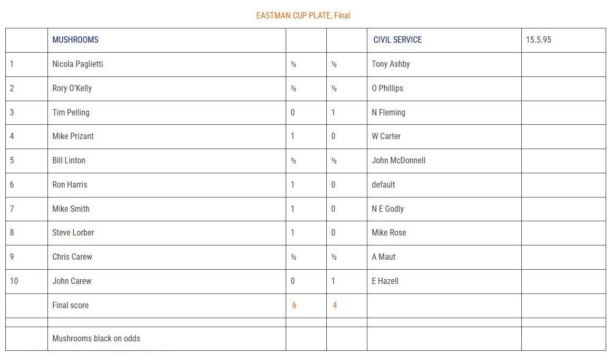Screen dimensions: 613x364
Task: Select Bill Linton in the table
Action: click(x=69, y=161)
